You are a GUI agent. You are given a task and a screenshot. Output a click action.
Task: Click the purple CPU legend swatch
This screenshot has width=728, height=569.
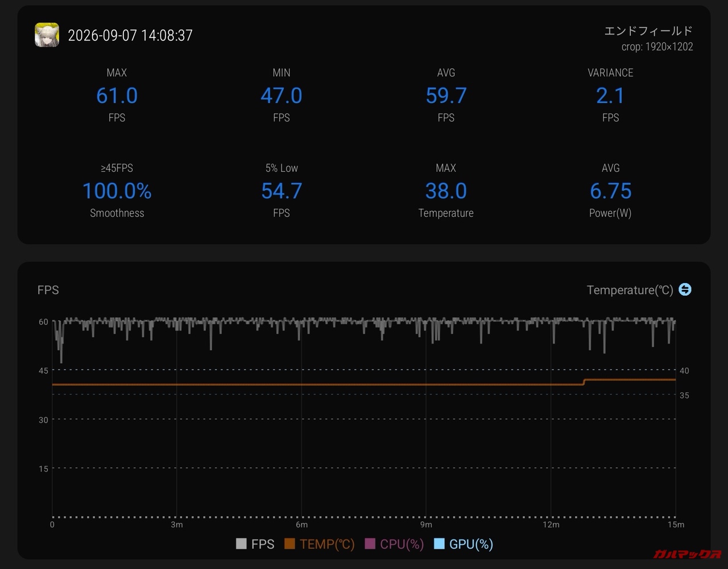pos(370,544)
